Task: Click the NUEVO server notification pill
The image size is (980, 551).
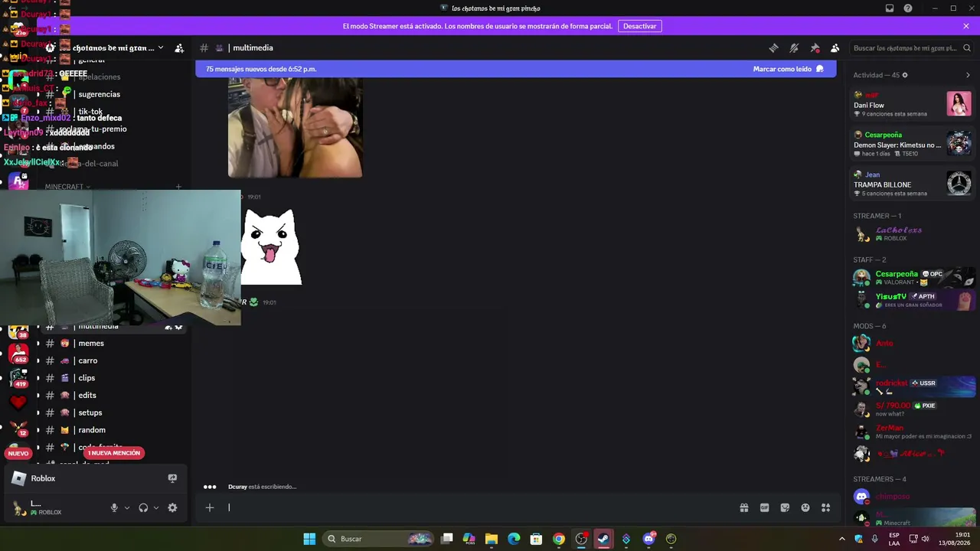Action: [18, 453]
